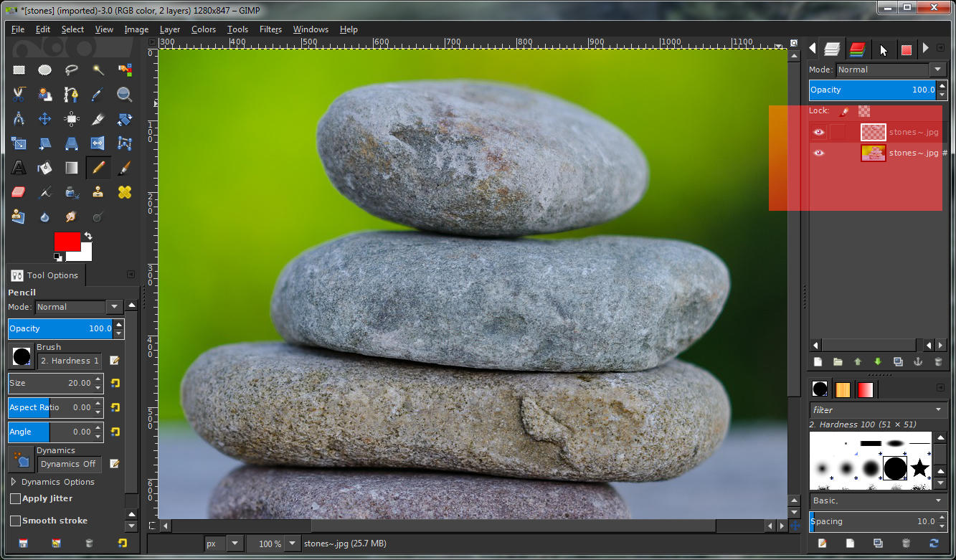Select the Blend gradient tool

point(71,168)
